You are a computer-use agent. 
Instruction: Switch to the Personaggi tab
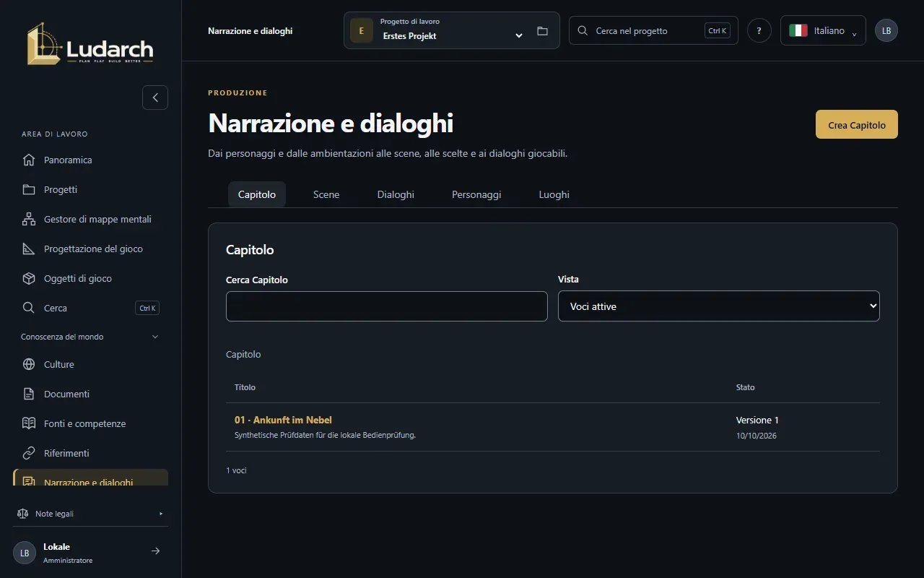pyautogui.click(x=476, y=194)
